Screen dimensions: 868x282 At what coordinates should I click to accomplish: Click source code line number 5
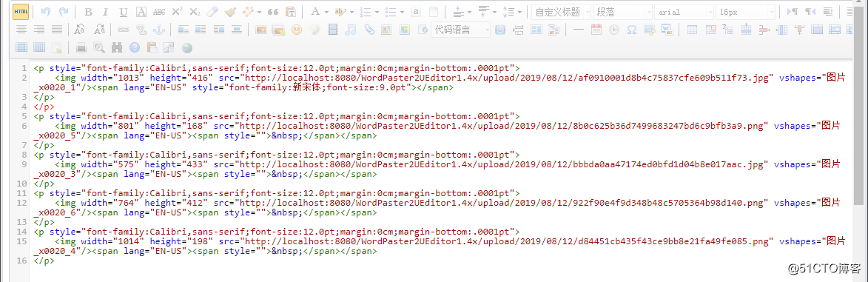tap(24, 116)
